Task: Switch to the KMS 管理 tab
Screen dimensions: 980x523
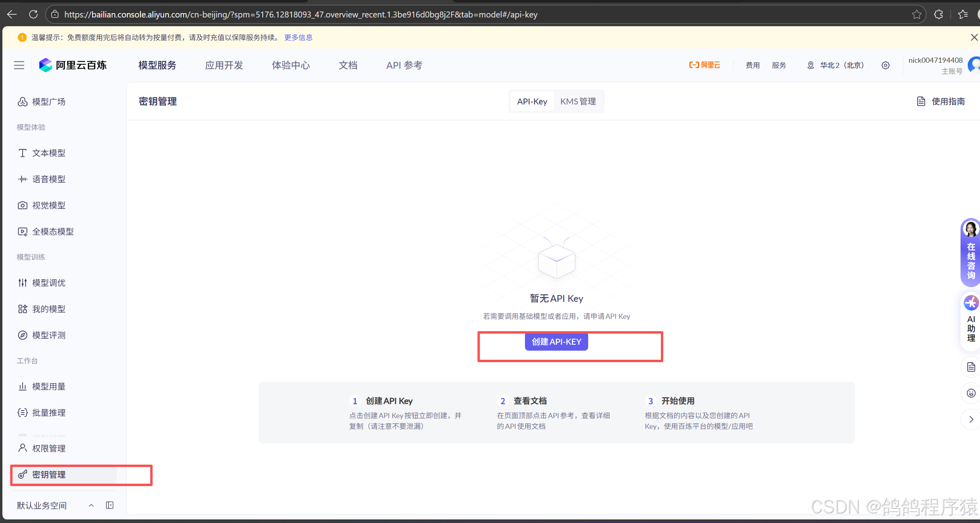Action: (578, 102)
